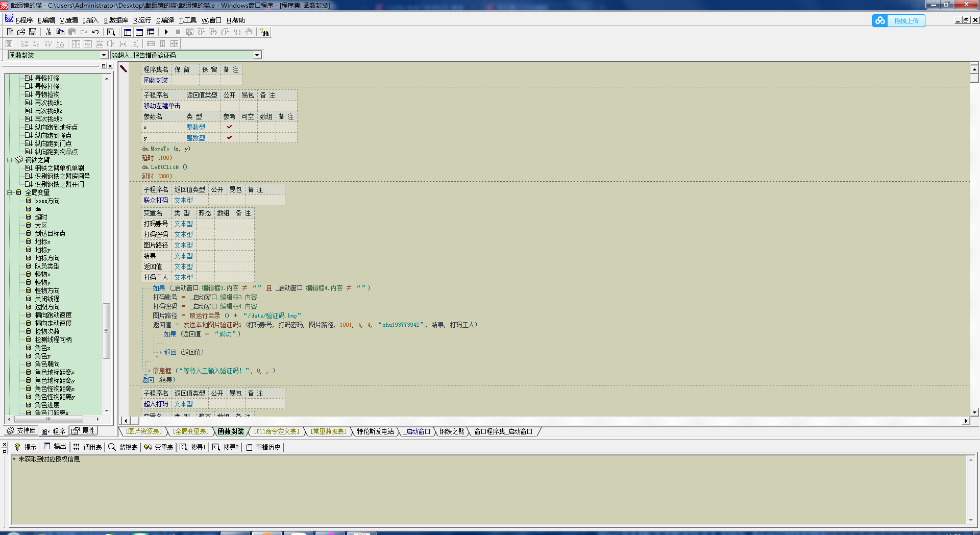Viewport: 980px width, 535px height.
Task: Open the 变量表 output tab
Action: point(159,447)
